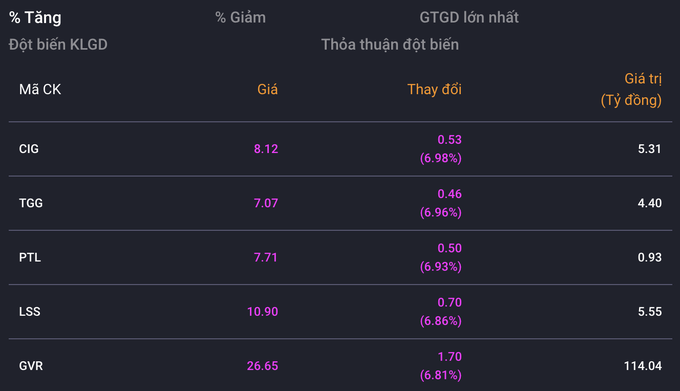Click GVR trading value 114.04
Viewport: 680px width, 391px height.
pyautogui.click(x=643, y=366)
